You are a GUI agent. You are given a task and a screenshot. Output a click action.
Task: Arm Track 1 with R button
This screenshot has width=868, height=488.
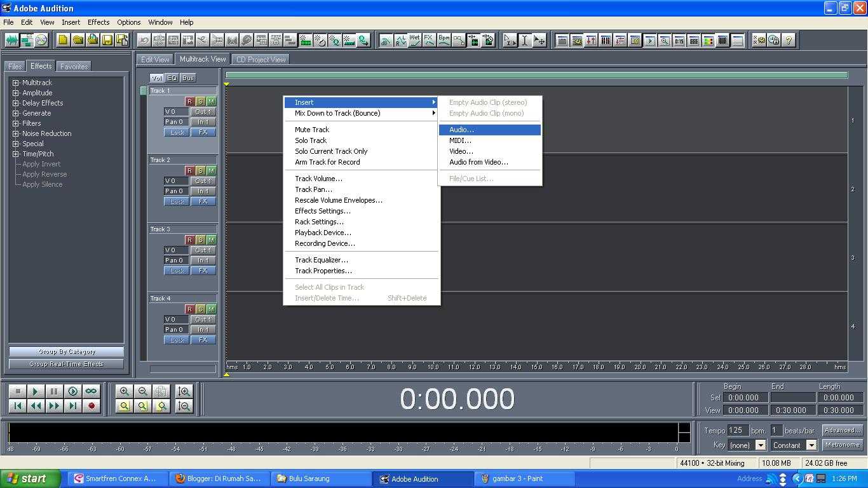pyautogui.click(x=189, y=102)
